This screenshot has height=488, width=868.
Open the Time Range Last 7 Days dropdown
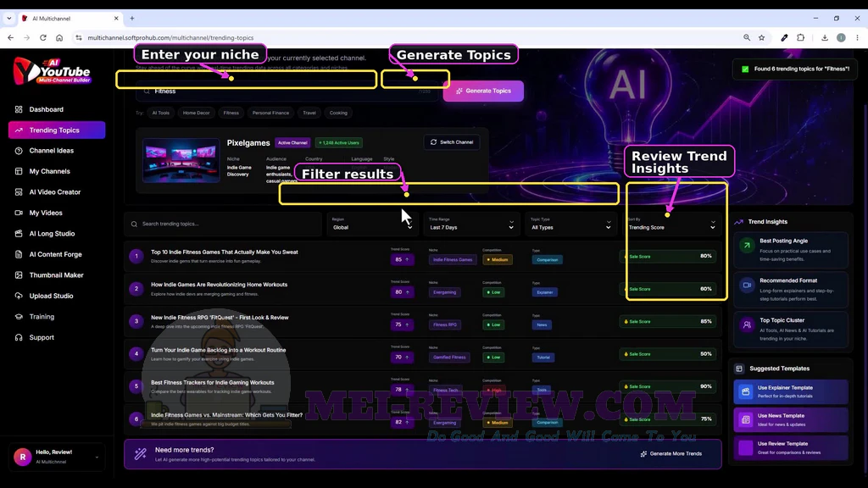(x=471, y=224)
